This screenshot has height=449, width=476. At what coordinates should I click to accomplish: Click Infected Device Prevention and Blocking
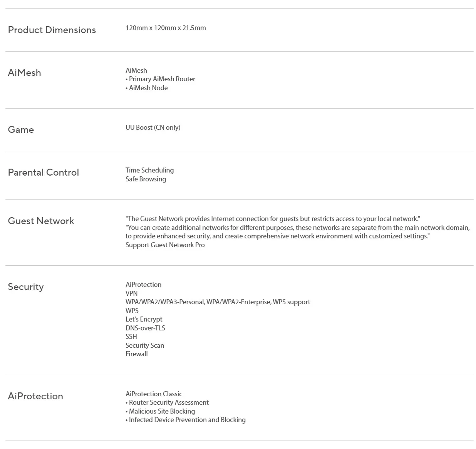186,420
